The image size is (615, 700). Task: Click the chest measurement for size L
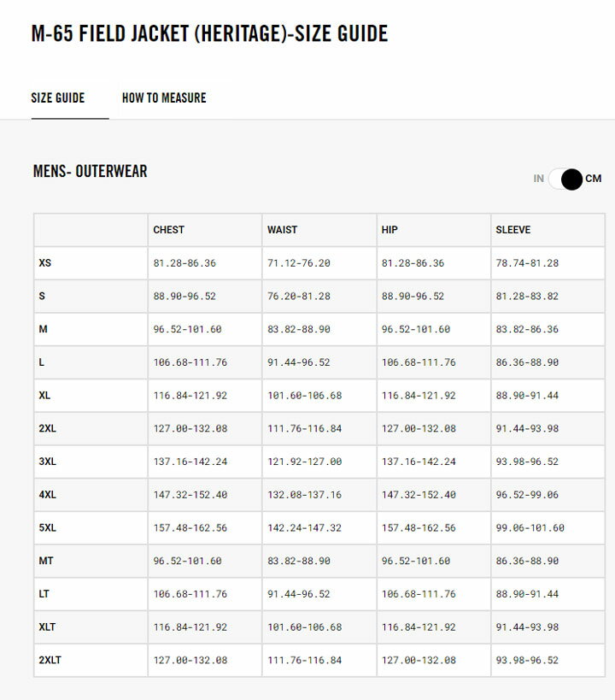point(190,362)
